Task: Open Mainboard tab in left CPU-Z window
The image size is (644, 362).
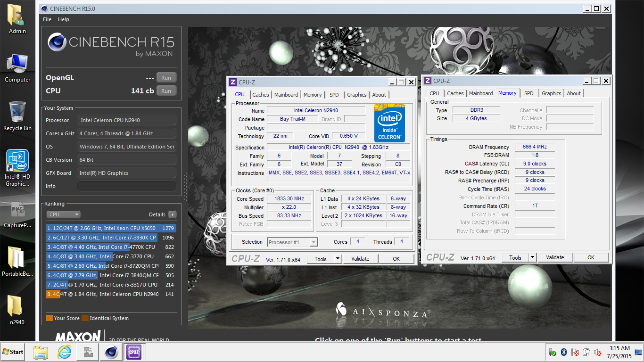Action: tap(286, 95)
